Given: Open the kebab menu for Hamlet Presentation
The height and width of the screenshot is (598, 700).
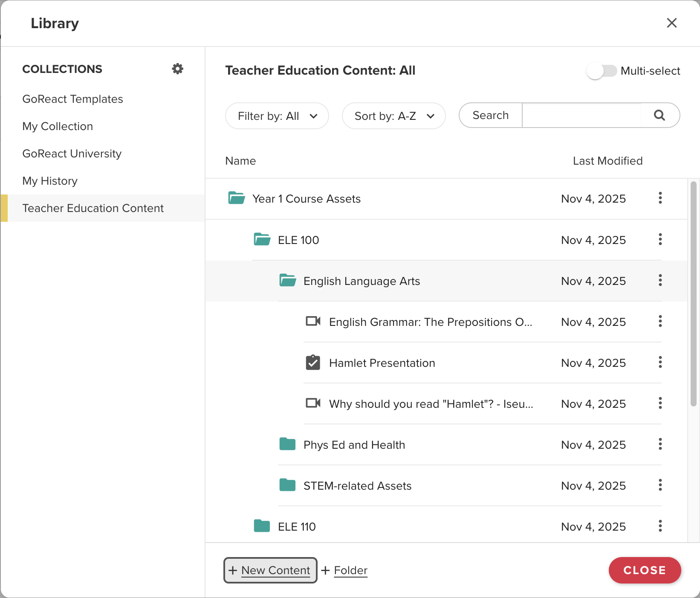Looking at the screenshot, I should pyautogui.click(x=660, y=362).
